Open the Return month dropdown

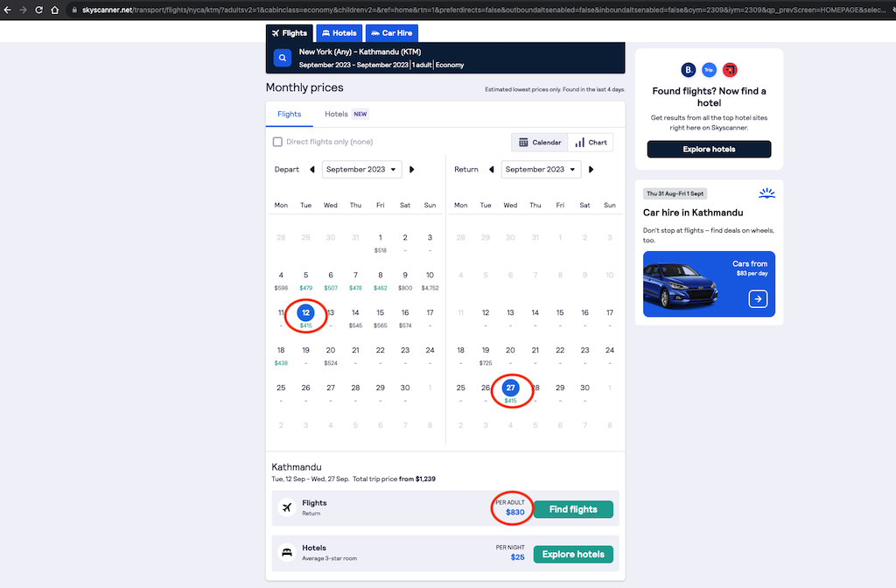(541, 169)
